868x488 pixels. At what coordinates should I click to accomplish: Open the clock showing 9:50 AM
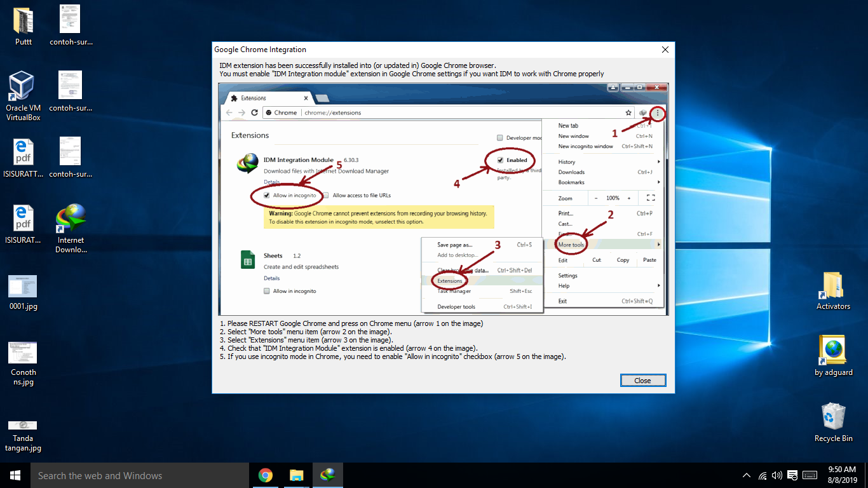tap(843, 475)
